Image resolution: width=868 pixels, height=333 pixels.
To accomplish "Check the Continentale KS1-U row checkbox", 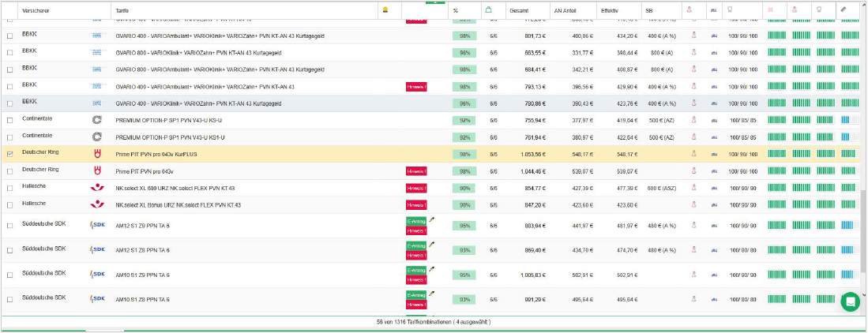I will [9, 137].
